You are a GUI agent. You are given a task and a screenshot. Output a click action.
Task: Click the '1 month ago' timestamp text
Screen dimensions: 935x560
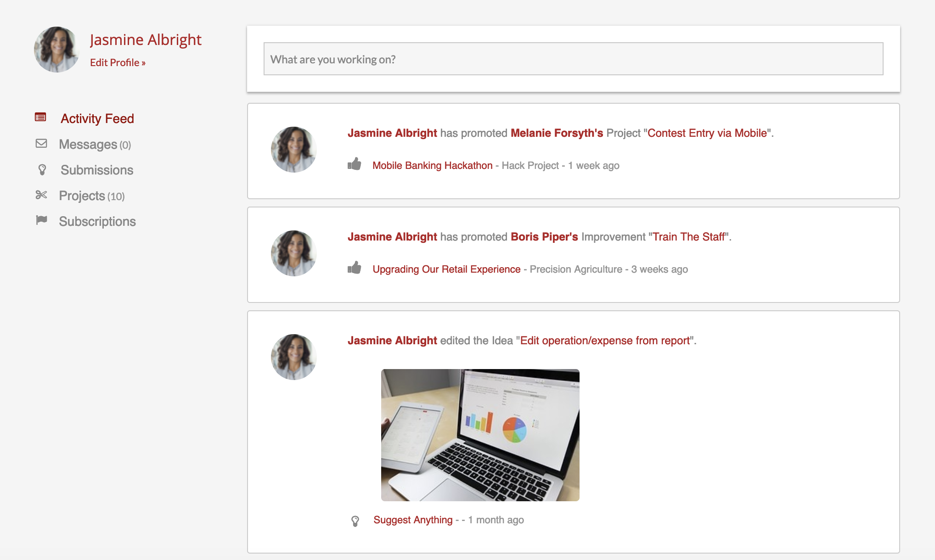pos(496,520)
